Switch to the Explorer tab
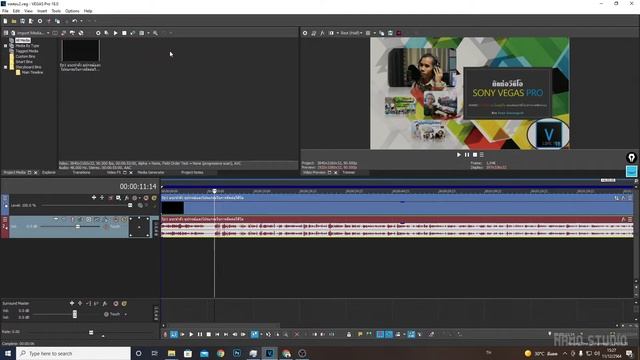640x360 pixels. [x=49, y=173]
